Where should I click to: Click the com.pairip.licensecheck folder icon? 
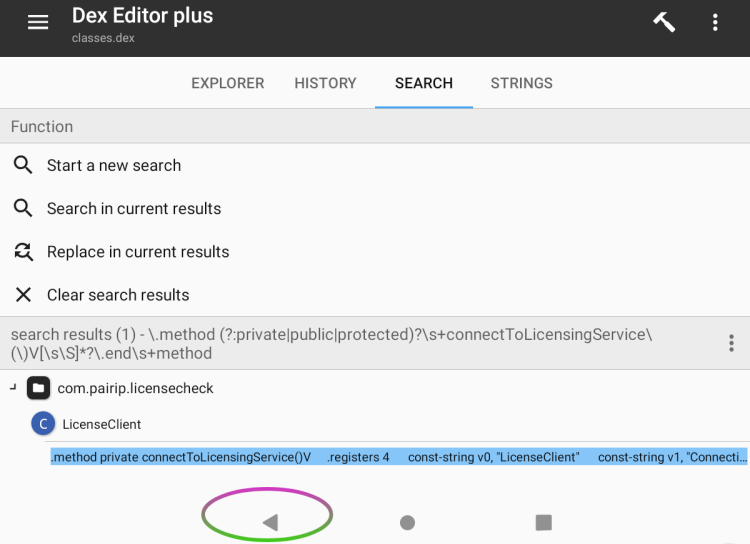click(38, 388)
